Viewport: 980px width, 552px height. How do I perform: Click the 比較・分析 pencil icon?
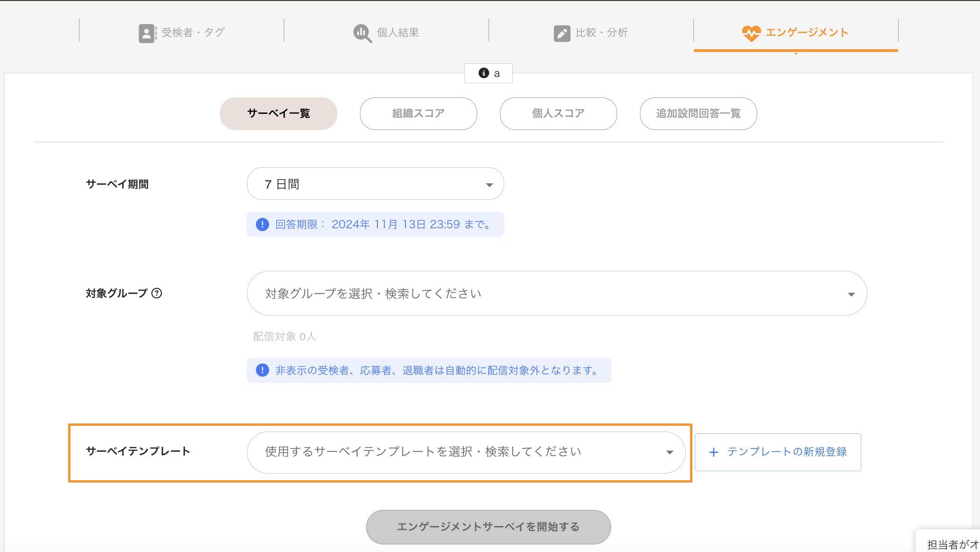point(562,33)
